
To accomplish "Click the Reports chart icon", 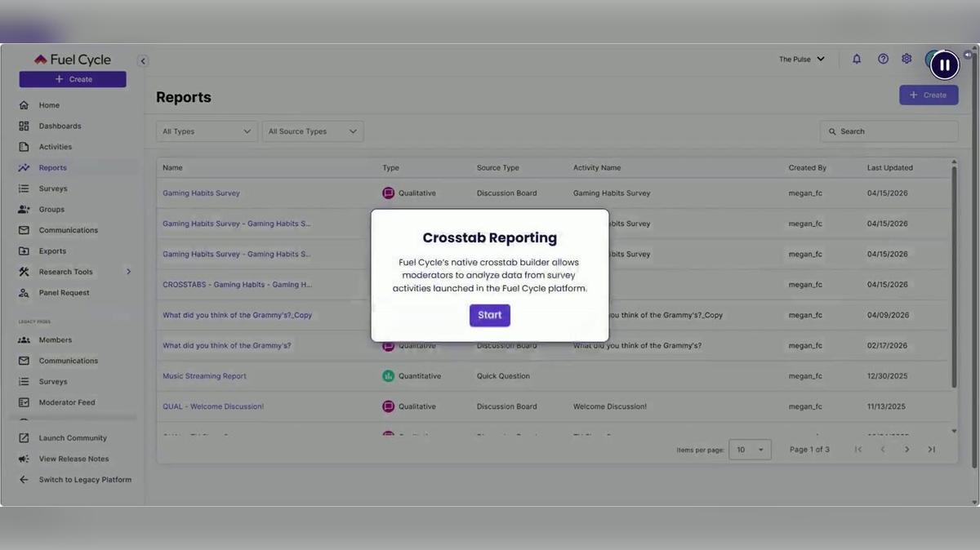I will click(24, 167).
